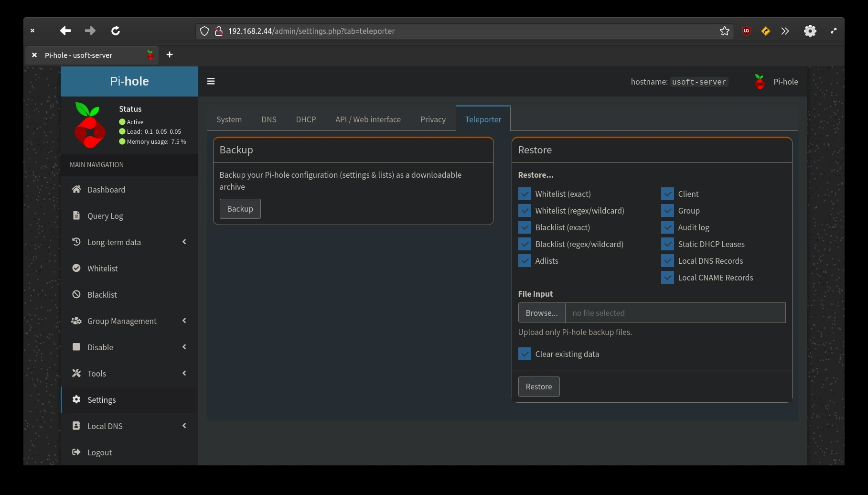Close the Pi-hole - usoft-server tab
This screenshot has width=868, height=495.
34,55
